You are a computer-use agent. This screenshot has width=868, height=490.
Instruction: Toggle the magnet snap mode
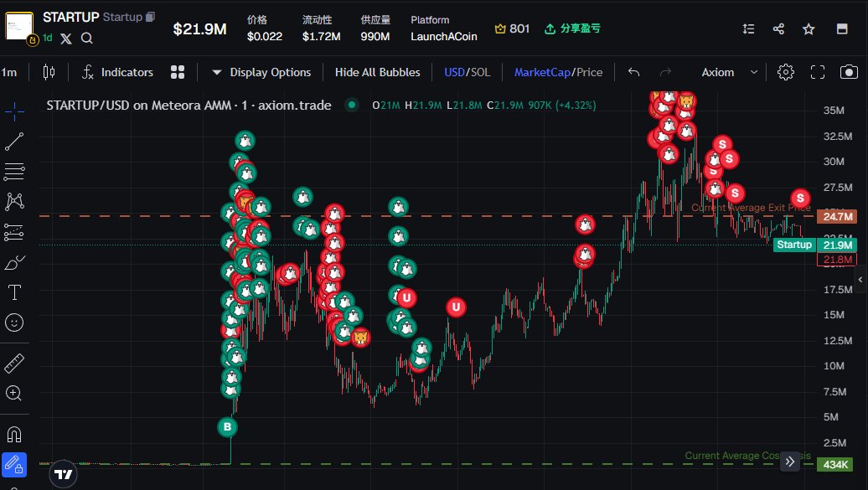click(14, 435)
